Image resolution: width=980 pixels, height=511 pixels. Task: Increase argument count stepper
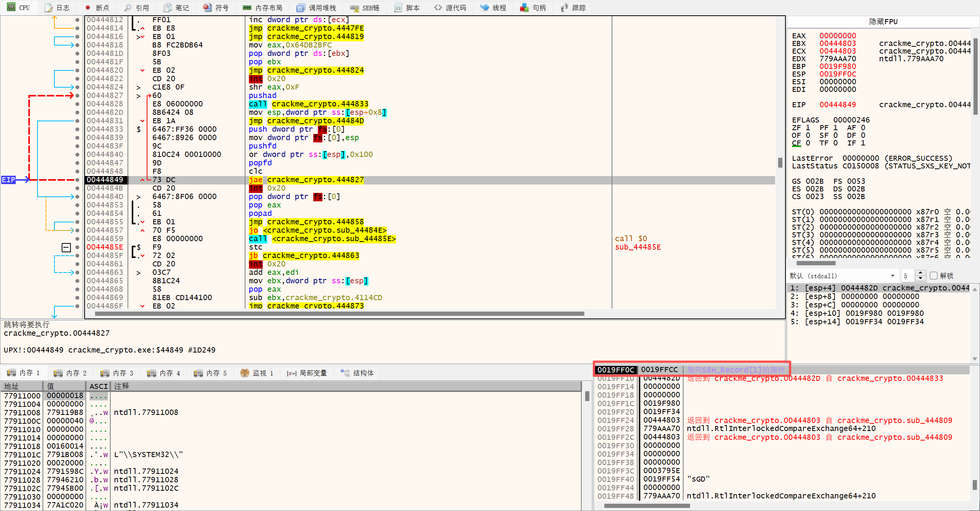point(920,273)
